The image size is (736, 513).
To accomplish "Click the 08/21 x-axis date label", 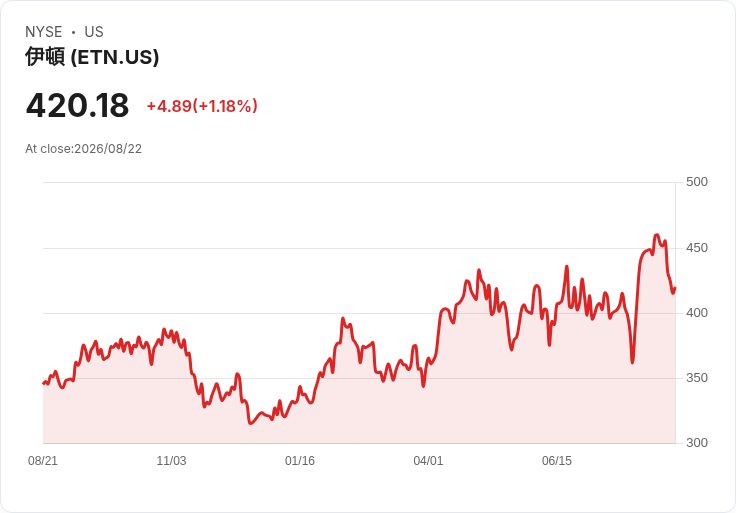I will pos(43,461).
